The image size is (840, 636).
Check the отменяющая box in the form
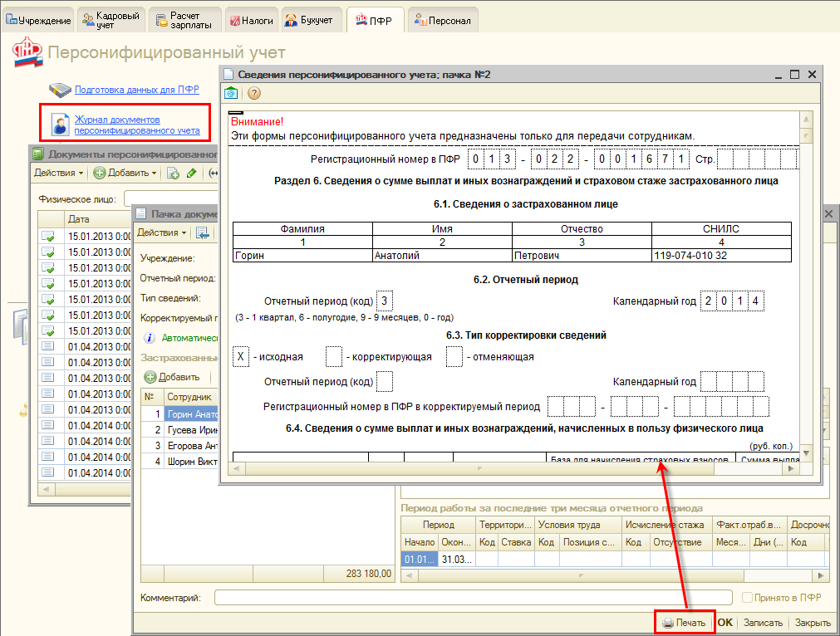[x=454, y=357]
